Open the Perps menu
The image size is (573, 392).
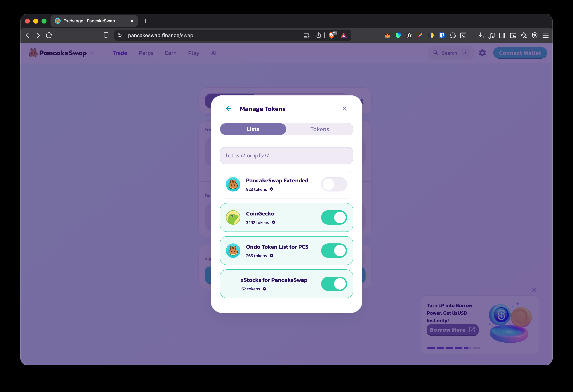146,53
